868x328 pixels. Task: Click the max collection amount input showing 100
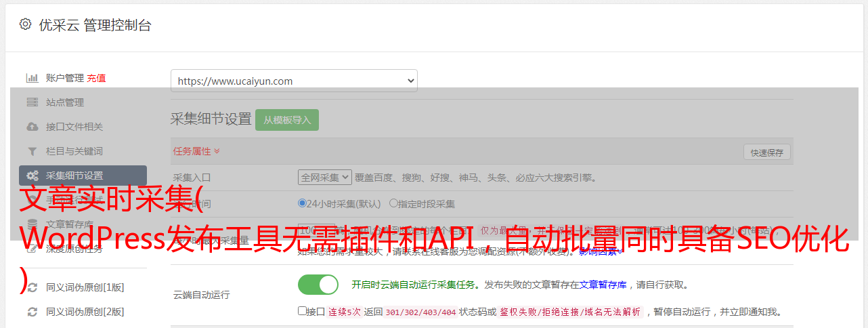click(x=316, y=231)
